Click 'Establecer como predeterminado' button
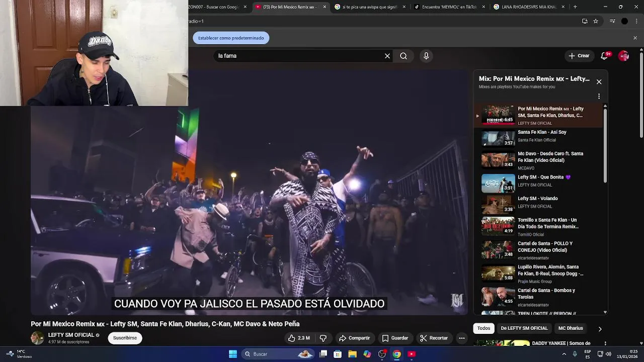 (x=231, y=38)
